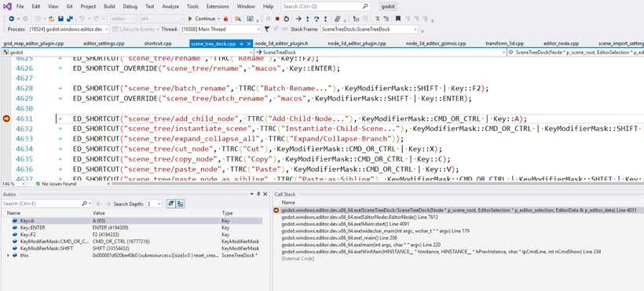Screen dimensions: 644x291
Task: Toggle the breakpoint on line 4631
Action: [x=6, y=118]
